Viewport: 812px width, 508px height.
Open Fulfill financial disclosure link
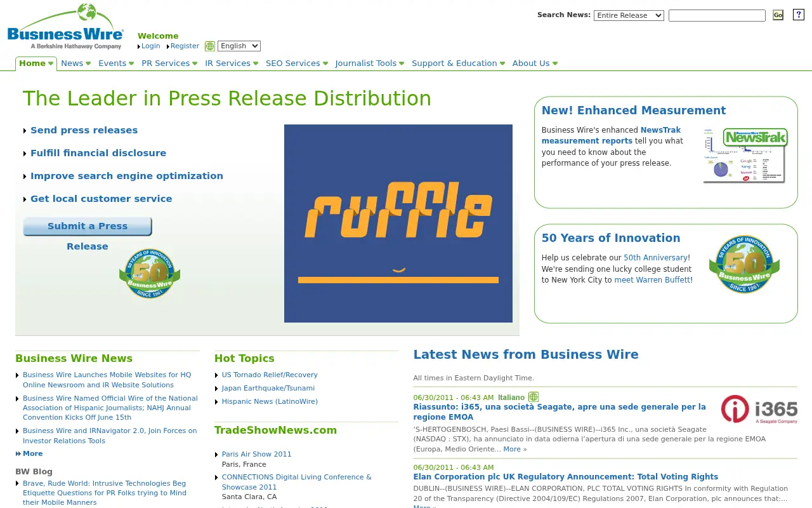coord(98,153)
